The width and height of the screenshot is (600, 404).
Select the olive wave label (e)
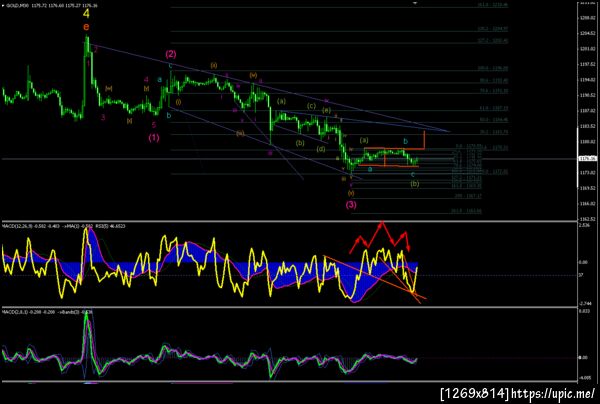(326, 110)
